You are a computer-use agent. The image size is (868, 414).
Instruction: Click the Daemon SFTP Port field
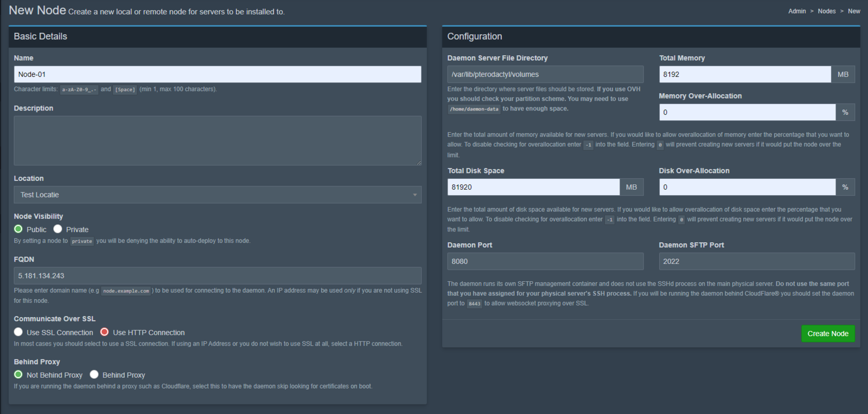point(756,261)
